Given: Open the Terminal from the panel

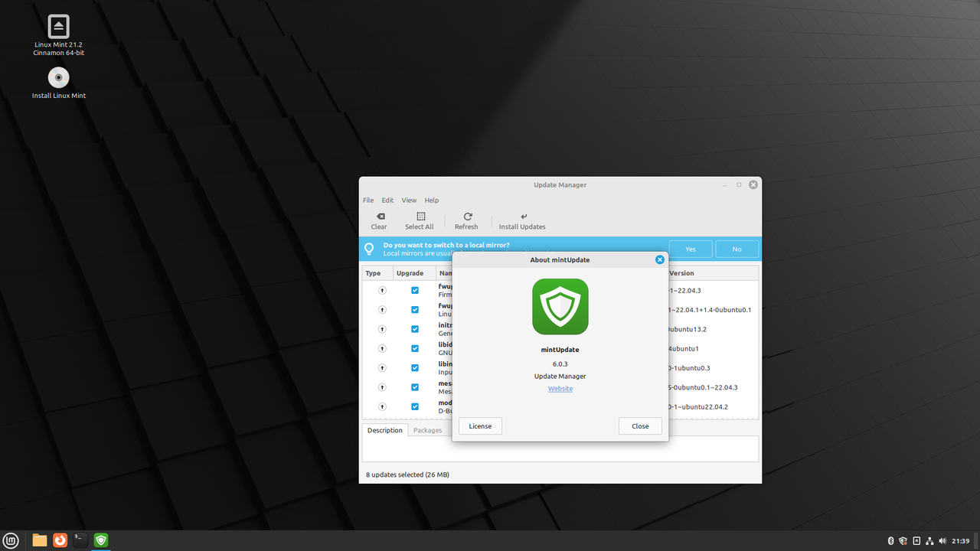Looking at the screenshot, I should coord(80,540).
